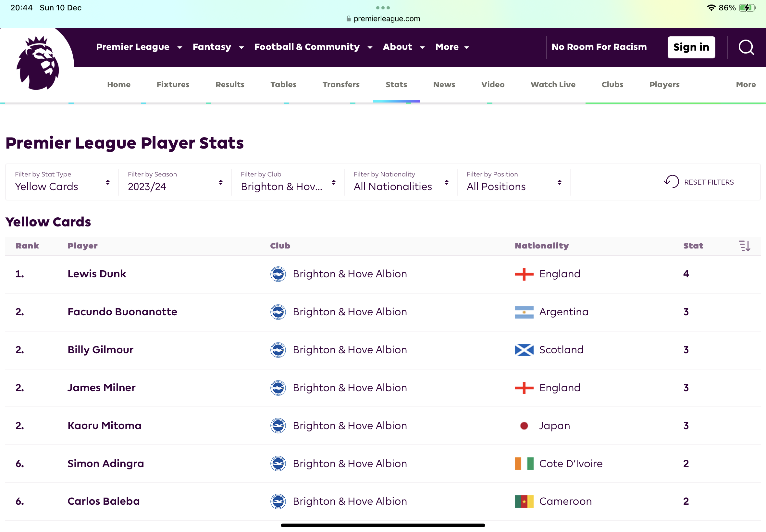Open the Players tab
The width and height of the screenshot is (766, 532).
point(664,85)
